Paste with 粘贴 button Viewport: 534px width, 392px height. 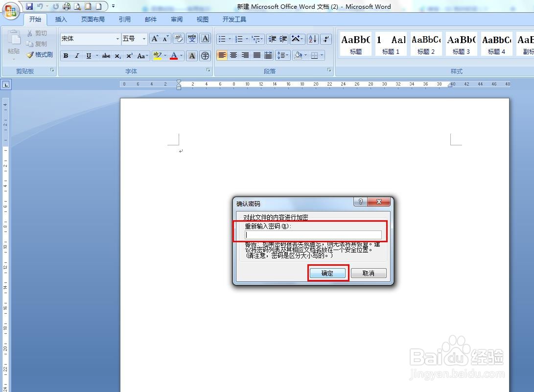tap(14, 46)
